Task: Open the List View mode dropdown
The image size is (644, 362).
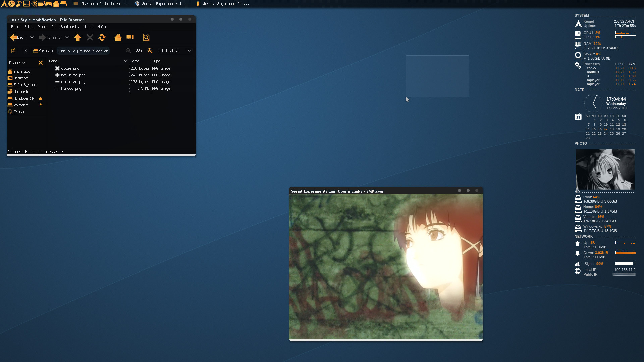Action: point(175,51)
